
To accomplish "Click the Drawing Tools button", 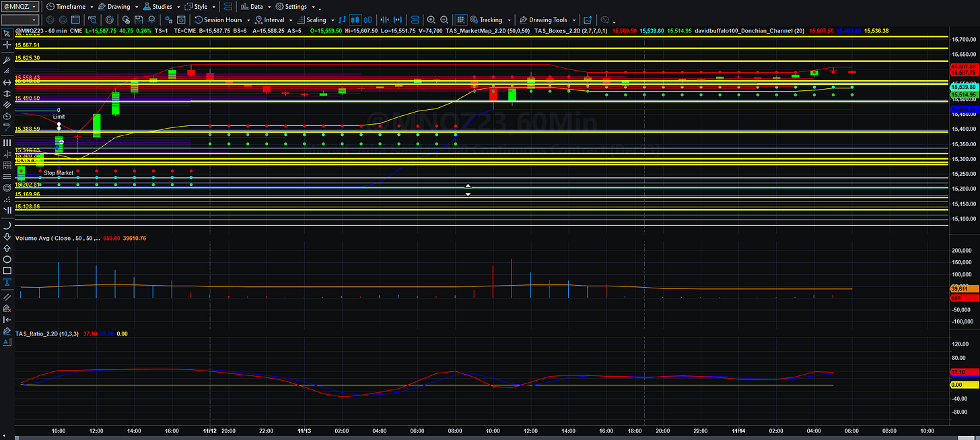I will click(x=548, y=20).
